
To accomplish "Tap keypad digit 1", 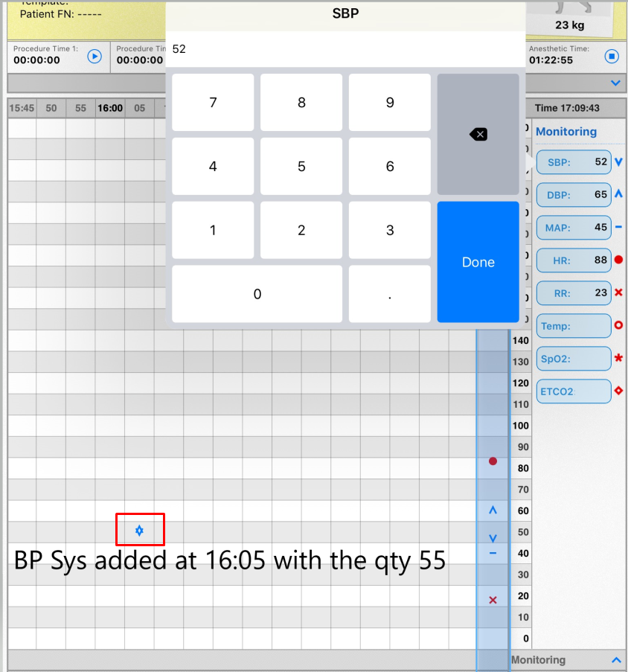I will [213, 230].
